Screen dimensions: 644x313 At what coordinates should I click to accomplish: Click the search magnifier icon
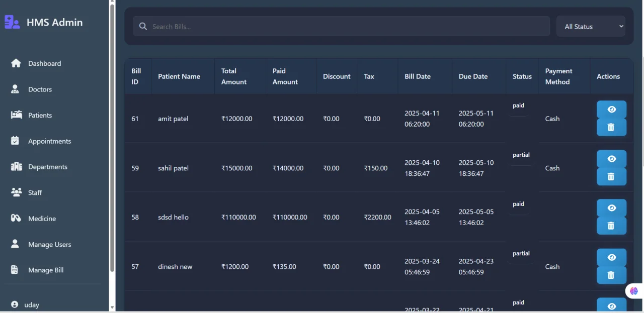tap(143, 26)
